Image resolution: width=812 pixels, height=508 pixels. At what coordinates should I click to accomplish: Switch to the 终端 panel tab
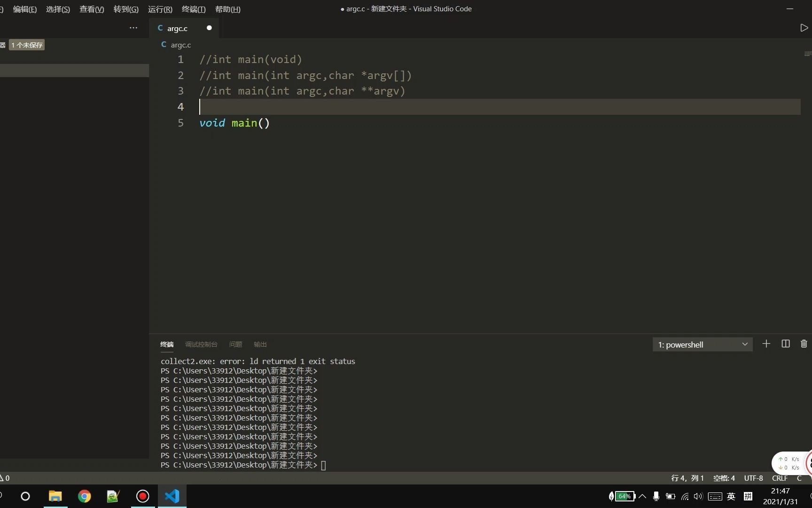167,344
